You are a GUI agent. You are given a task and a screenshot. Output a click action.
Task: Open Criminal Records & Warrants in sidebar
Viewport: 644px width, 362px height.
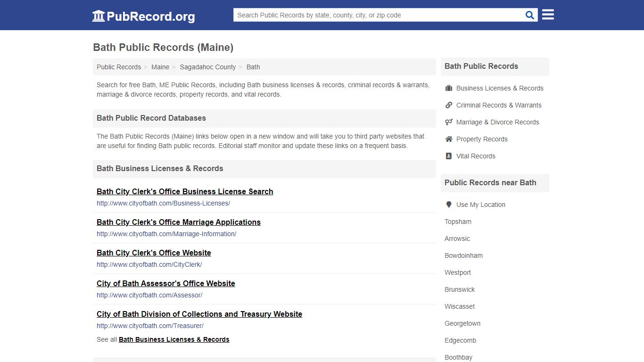[499, 105]
